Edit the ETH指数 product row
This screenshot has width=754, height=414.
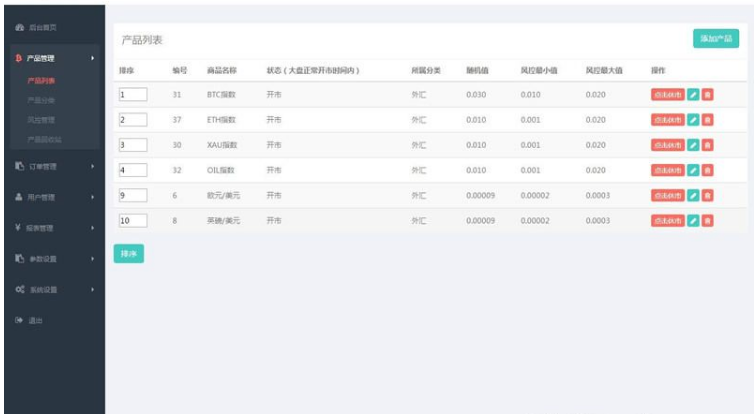(693, 120)
